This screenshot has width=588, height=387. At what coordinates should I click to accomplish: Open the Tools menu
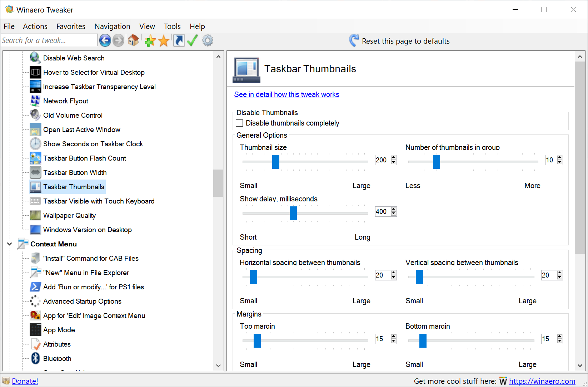(172, 26)
